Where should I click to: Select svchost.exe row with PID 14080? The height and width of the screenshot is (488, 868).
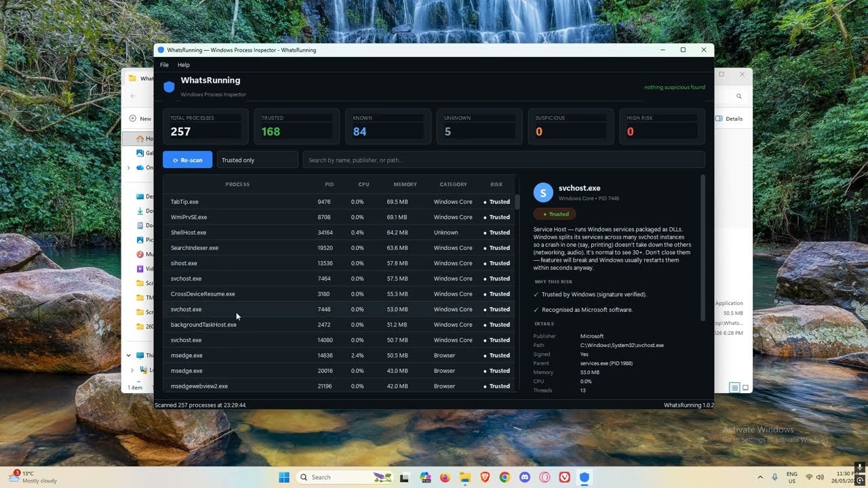(x=339, y=340)
